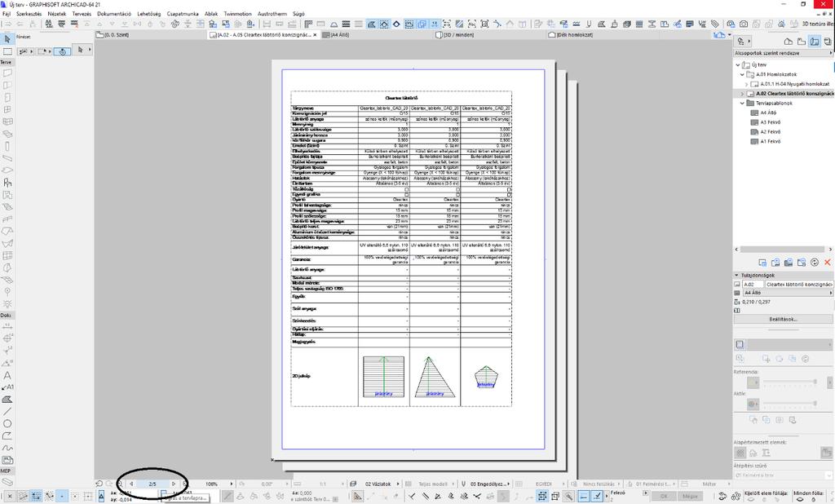
Task: Switch Navigator to Publisher Sets
Action: 828,41
